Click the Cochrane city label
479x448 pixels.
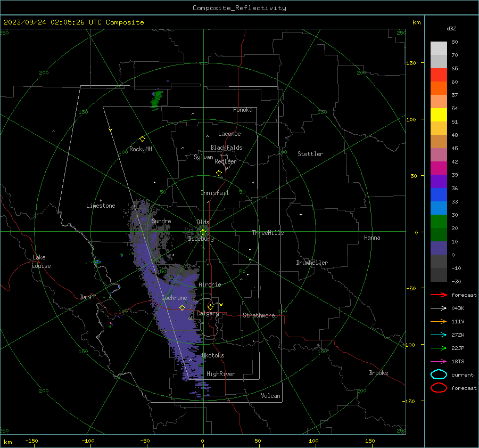(174, 298)
